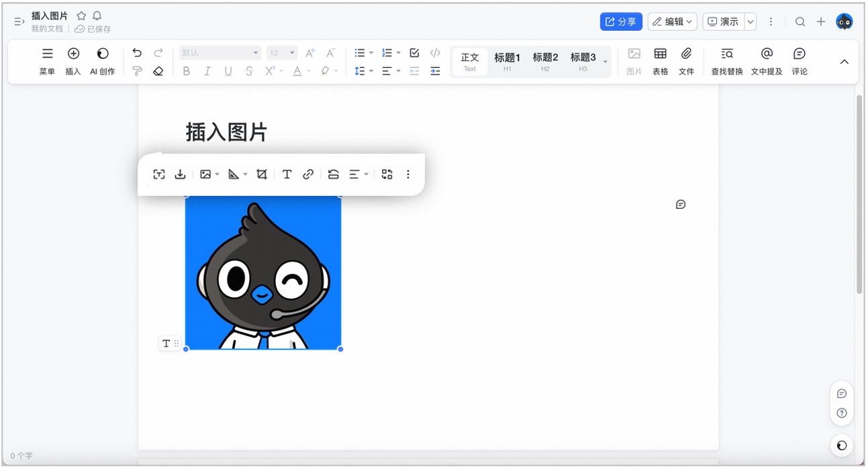Viewport: 868px width, 469px height.
Task: Apply the 标题1 heading style
Action: point(507,62)
